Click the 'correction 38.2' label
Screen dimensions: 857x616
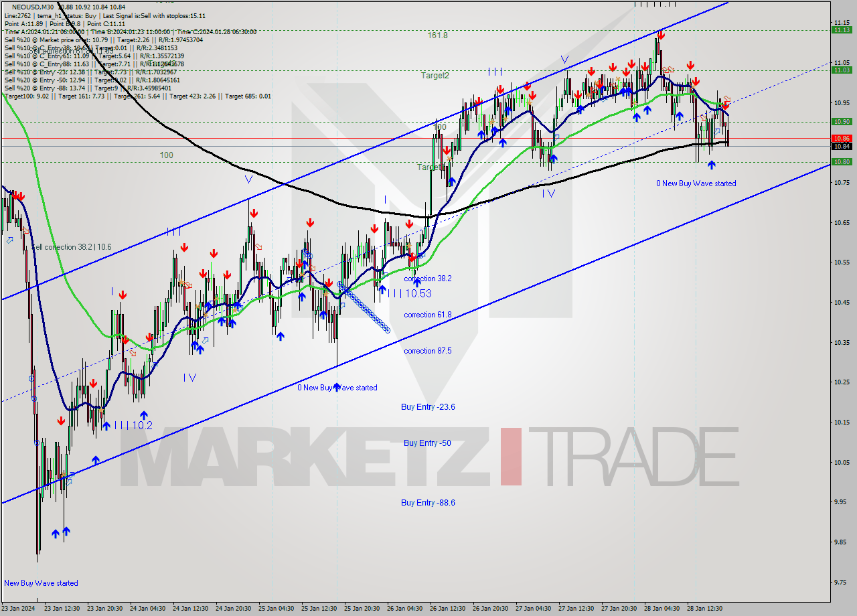[427, 279]
